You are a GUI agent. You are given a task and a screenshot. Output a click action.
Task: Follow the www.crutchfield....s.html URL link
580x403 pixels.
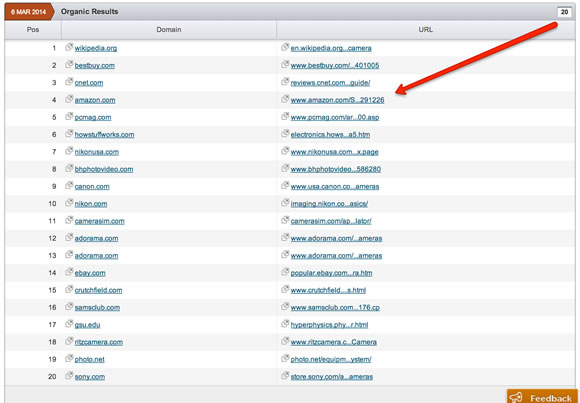(x=328, y=291)
